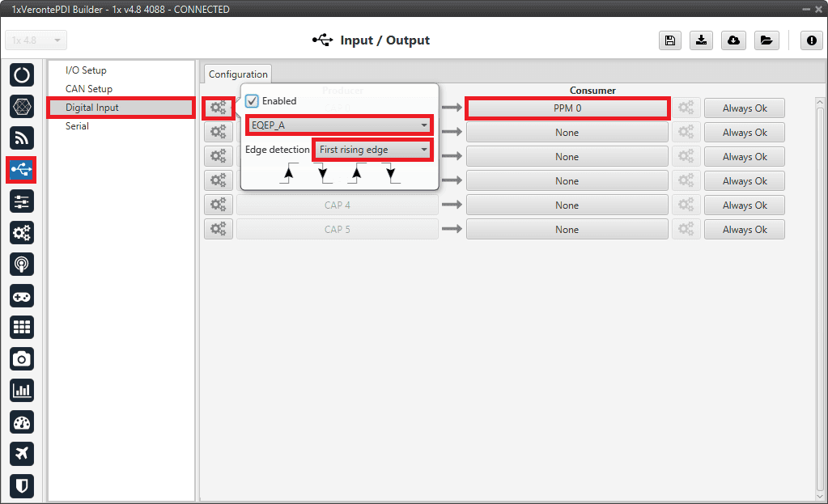Click the CAP 5 producer field
Image resolution: width=828 pixels, height=504 pixels.
(x=337, y=230)
